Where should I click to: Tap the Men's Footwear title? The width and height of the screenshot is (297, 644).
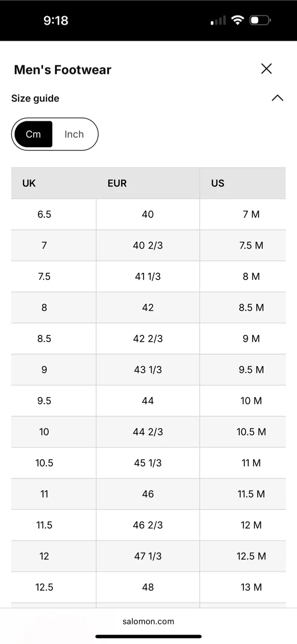pyautogui.click(x=63, y=70)
